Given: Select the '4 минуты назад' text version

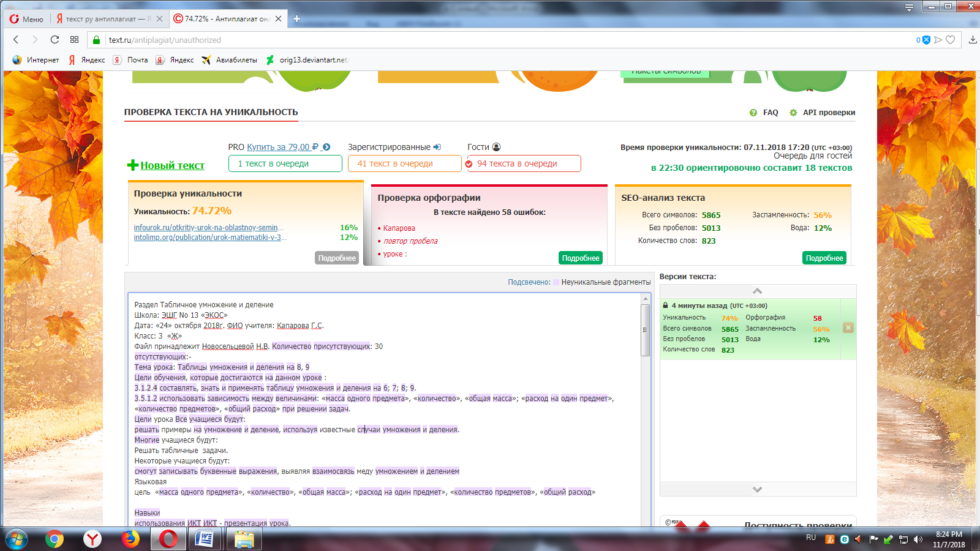Looking at the screenshot, I should tap(750, 329).
